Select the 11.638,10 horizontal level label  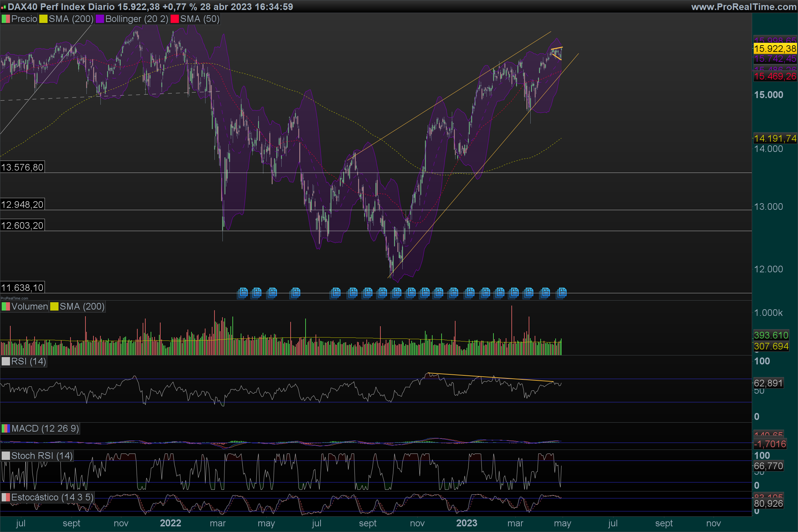coord(22,288)
